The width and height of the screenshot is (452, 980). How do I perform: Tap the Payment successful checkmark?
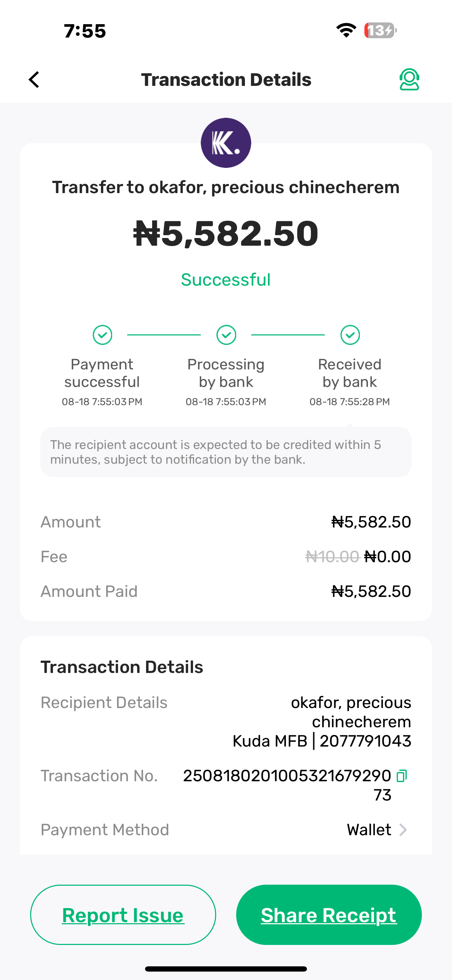102,335
